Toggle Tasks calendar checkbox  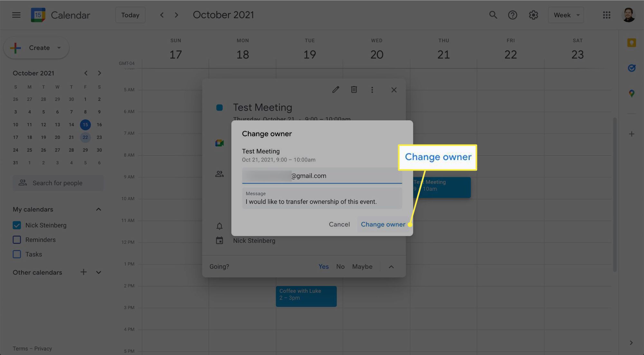coord(17,254)
